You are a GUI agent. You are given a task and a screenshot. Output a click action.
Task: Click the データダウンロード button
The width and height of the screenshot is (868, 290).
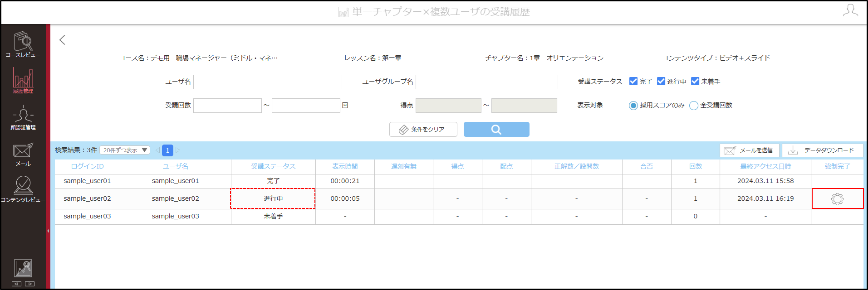[822, 150]
